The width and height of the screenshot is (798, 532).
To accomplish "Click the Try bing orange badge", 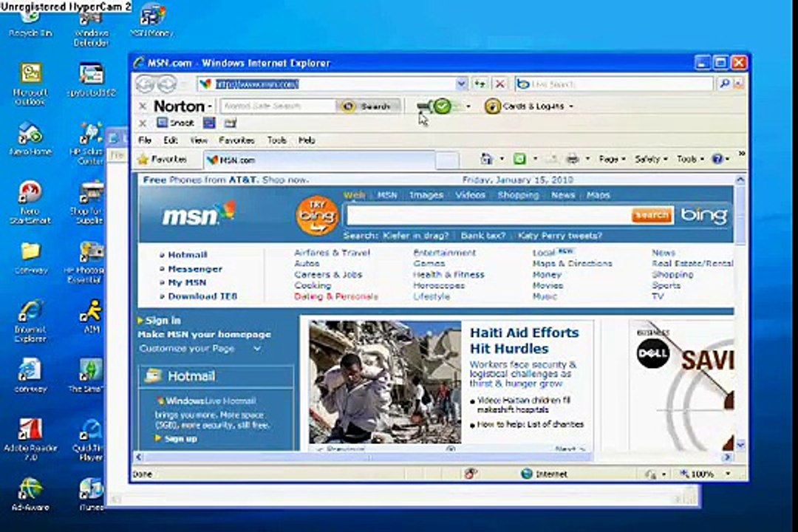I will [x=317, y=216].
